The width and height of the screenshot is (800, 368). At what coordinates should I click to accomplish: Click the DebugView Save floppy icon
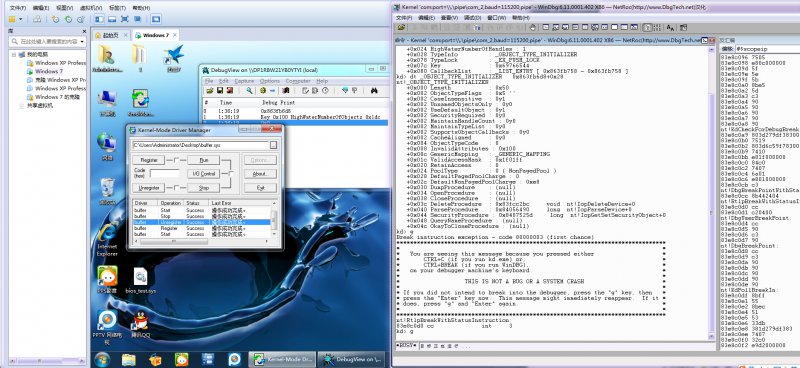[x=219, y=90]
